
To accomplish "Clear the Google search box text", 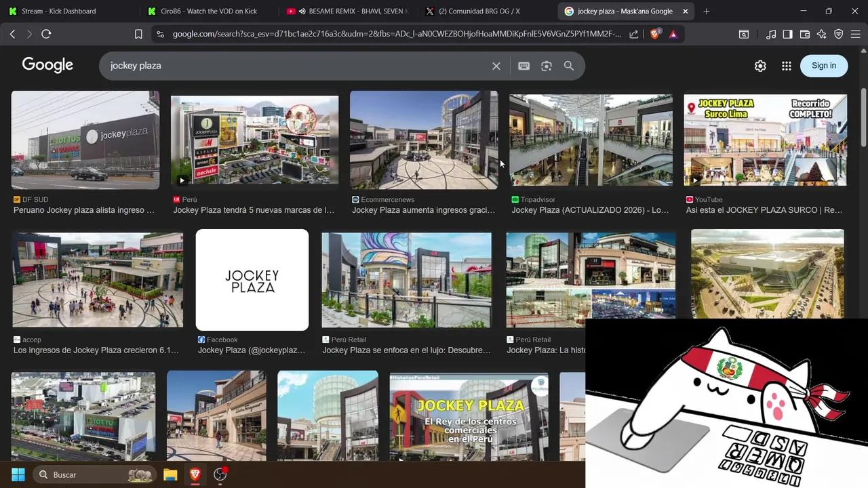I will [x=496, y=66].
